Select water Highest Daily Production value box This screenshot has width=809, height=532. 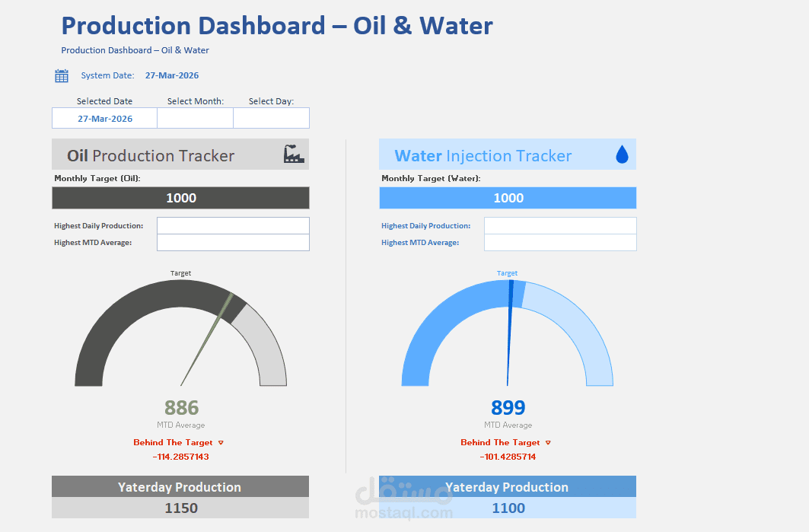[560, 225]
